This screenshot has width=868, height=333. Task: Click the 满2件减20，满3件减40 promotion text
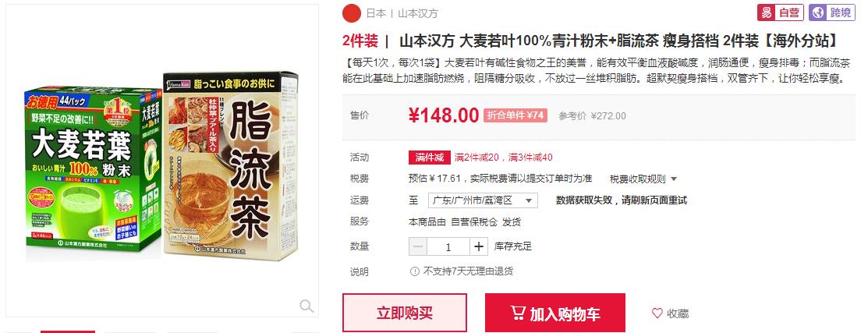click(503, 157)
